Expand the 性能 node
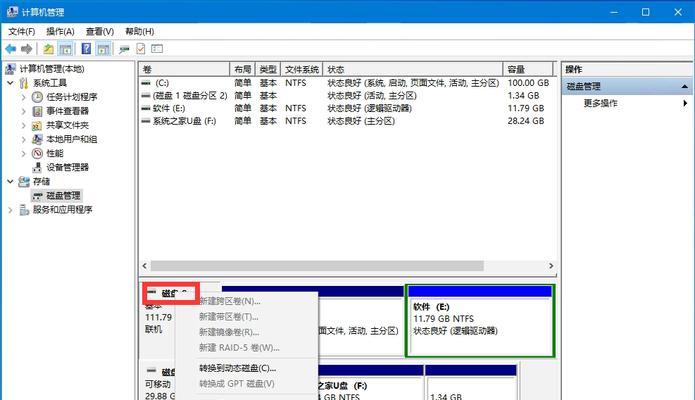The height and width of the screenshot is (400, 695). (x=23, y=153)
